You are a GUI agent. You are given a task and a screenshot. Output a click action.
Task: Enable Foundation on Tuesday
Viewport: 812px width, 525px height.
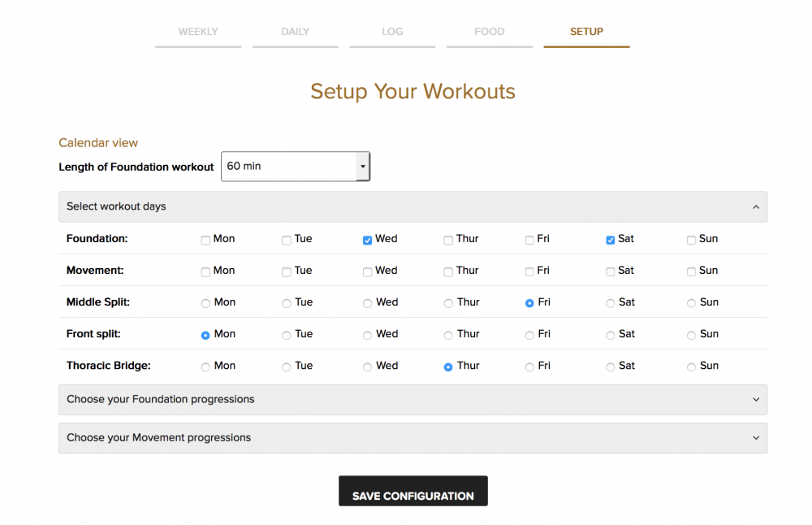click(287, 240)
